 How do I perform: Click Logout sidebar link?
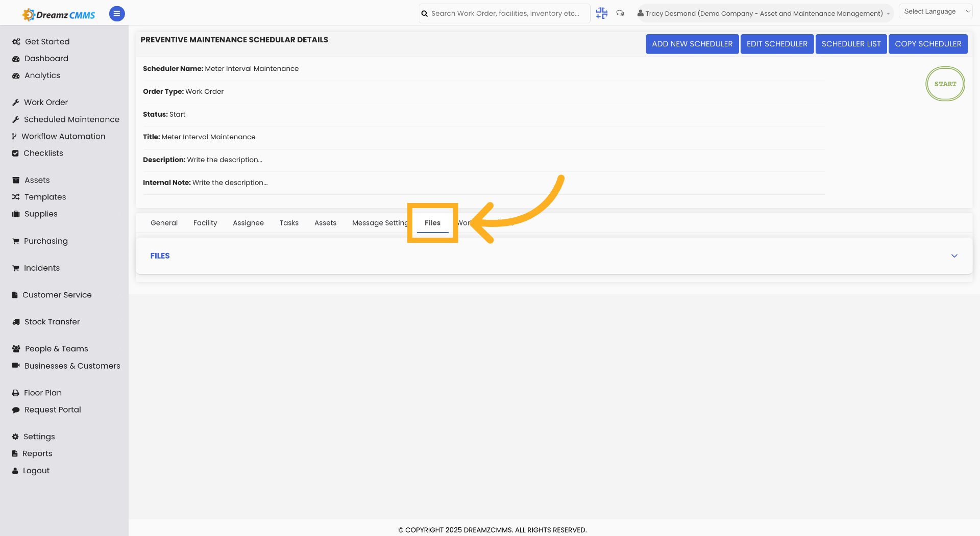click(36, 471)
